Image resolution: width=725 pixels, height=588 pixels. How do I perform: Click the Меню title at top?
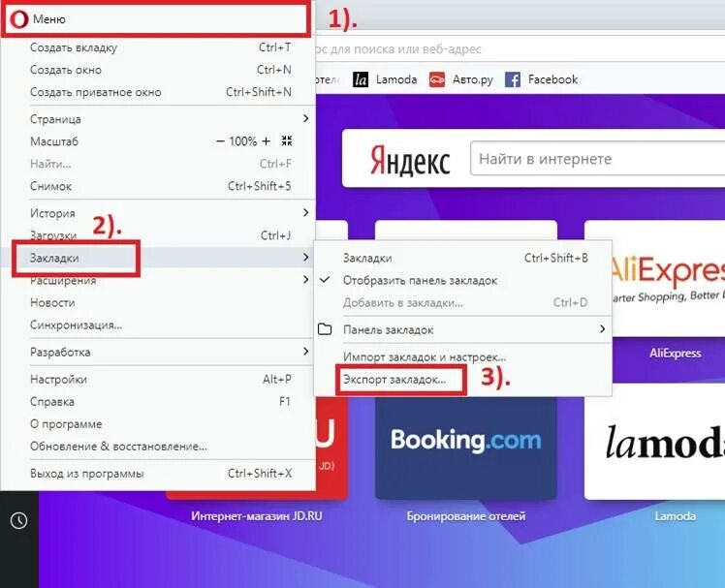(49, 19)
